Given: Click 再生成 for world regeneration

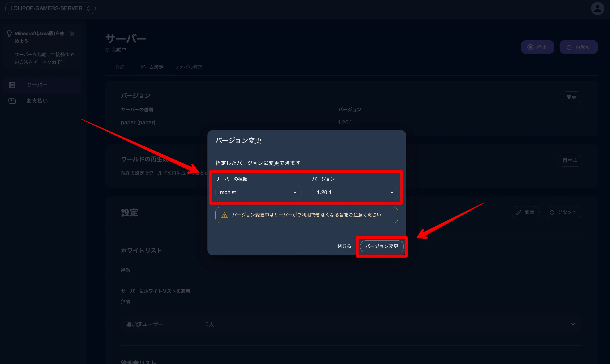Looking at the screenshot, I should point(570,160).
